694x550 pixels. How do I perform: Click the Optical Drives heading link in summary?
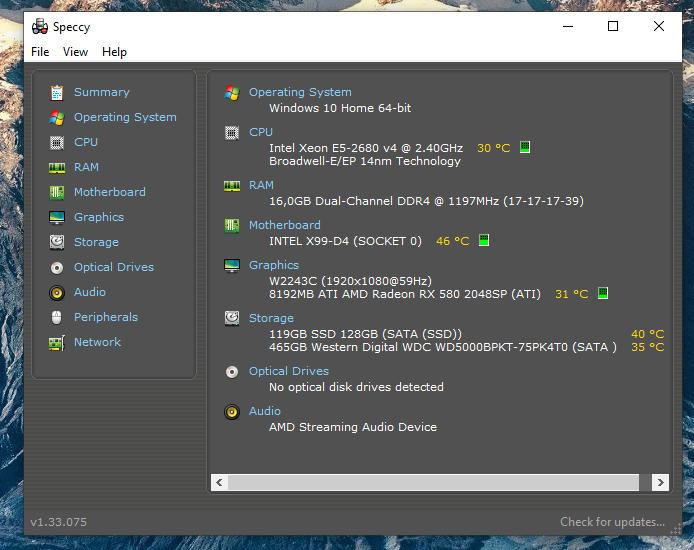click(289, 371)
